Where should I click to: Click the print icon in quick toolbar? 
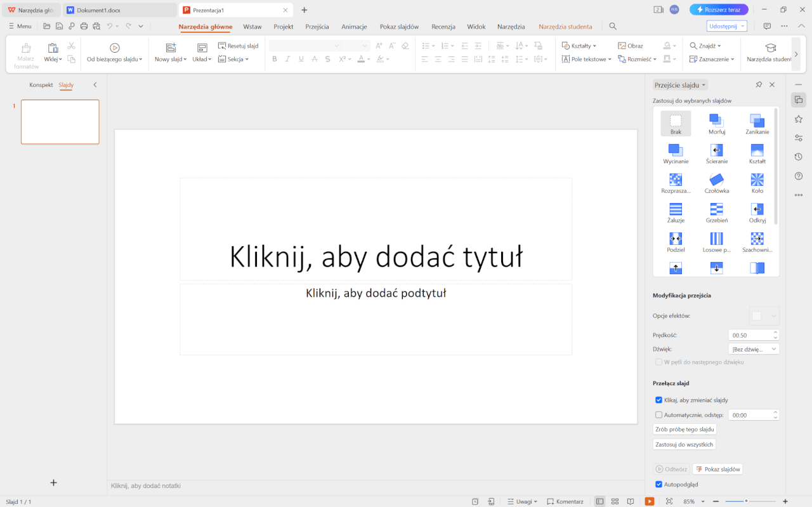point(84,26)
